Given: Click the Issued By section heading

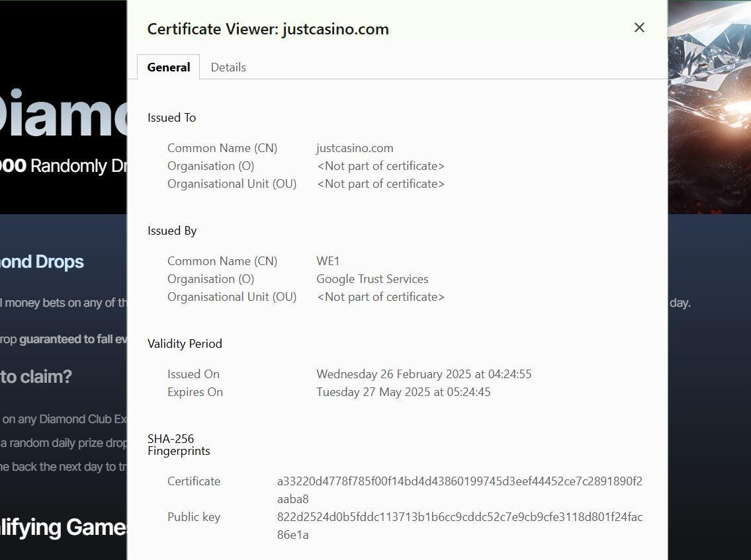Looking at the screenshot, I should (x=172, y=231).
